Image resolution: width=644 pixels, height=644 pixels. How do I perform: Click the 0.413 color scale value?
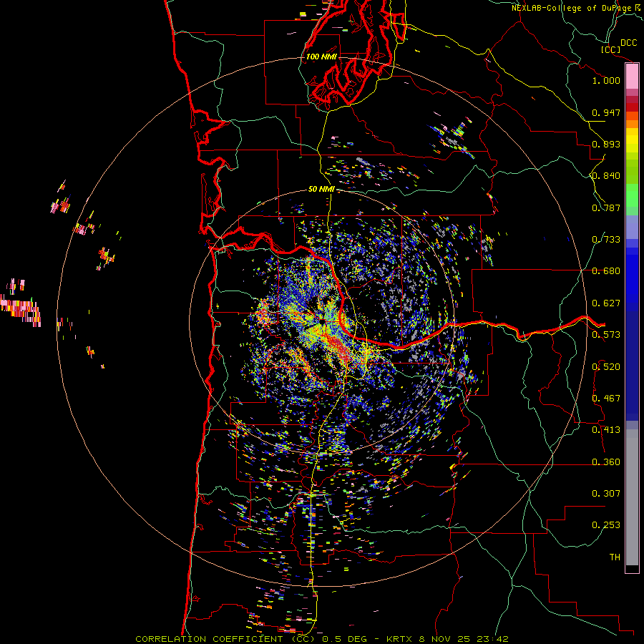tap(606, 430)
